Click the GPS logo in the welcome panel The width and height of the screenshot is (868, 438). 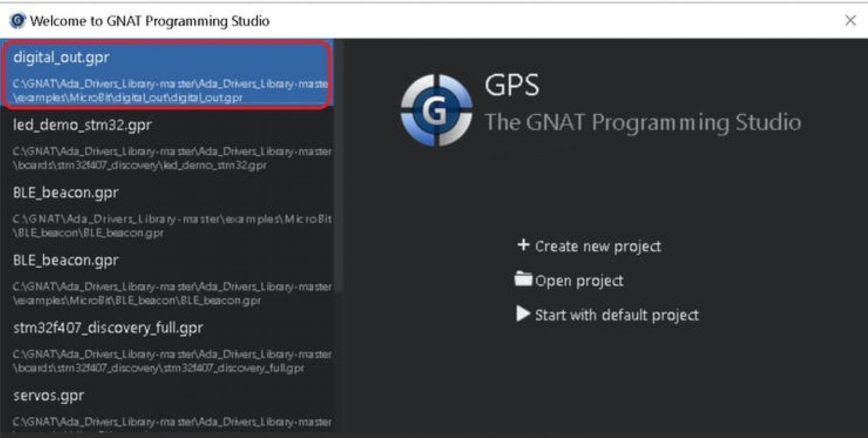[436, 110]
